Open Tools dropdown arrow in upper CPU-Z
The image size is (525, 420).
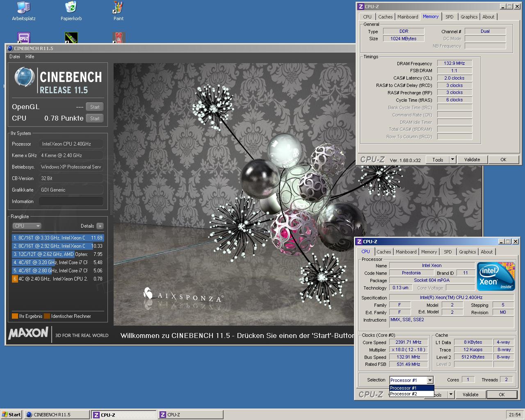[452, 160]
